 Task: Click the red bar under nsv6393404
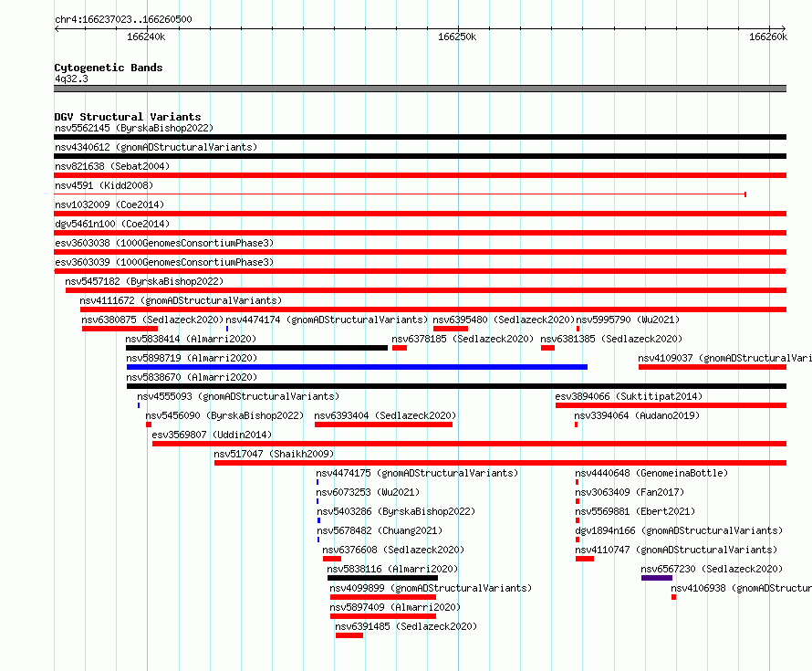[x=384, y=425]
